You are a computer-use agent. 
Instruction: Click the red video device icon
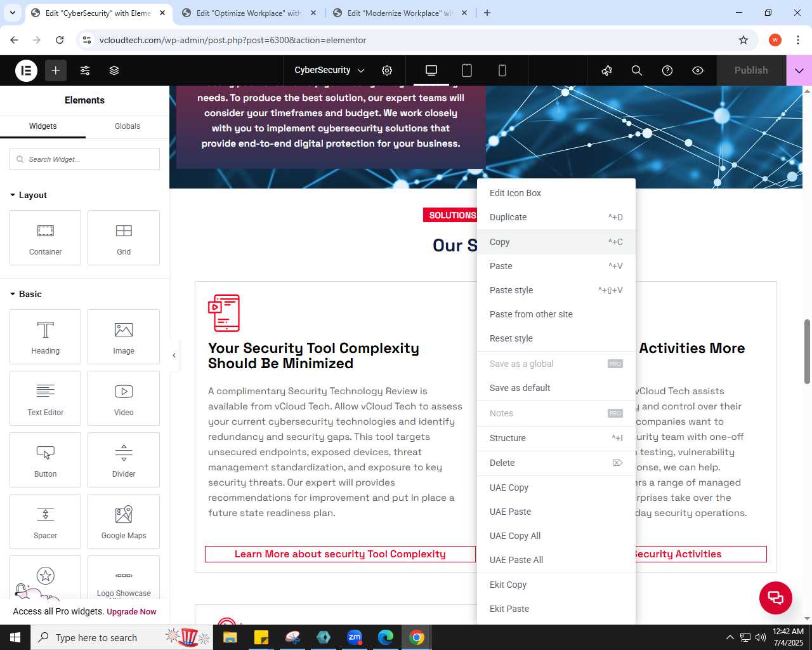point(224,313)
